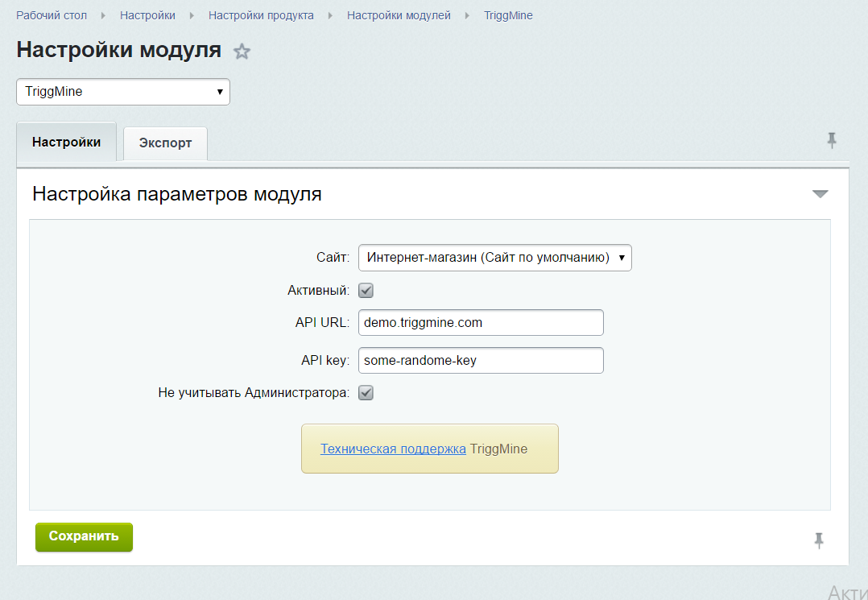
Task: Open the TriggMine module selector dropdown
Action: tap(123, 92)
